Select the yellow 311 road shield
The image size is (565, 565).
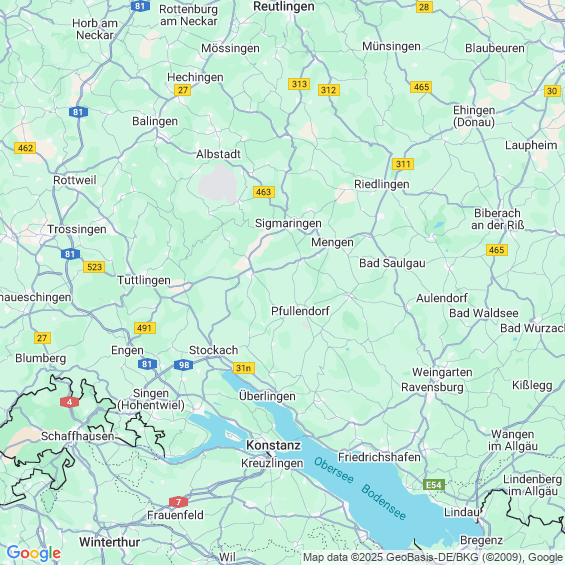(403, 164)
